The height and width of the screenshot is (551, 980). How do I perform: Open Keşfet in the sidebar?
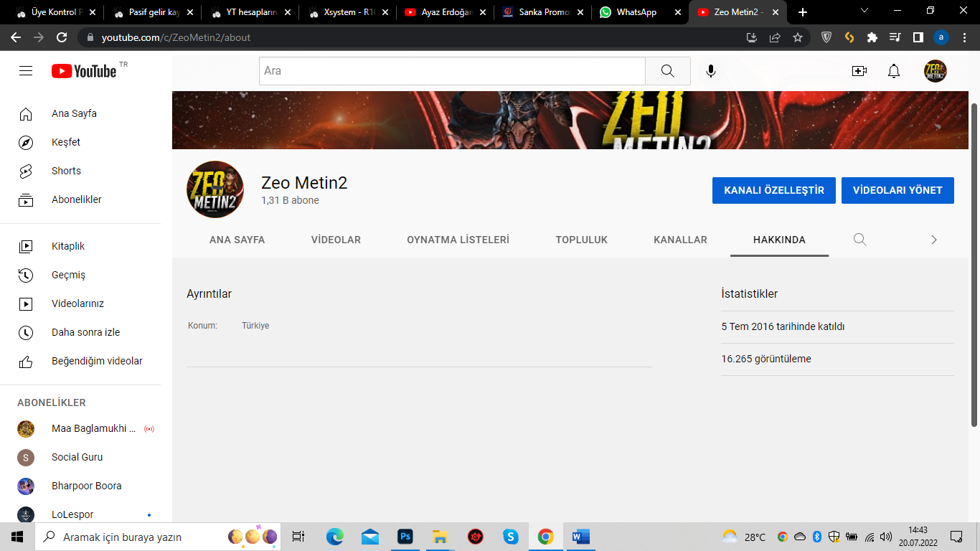86,142
